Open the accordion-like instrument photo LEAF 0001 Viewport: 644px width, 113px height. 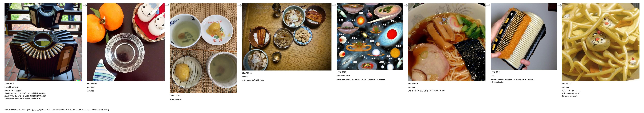pos(43,42)
